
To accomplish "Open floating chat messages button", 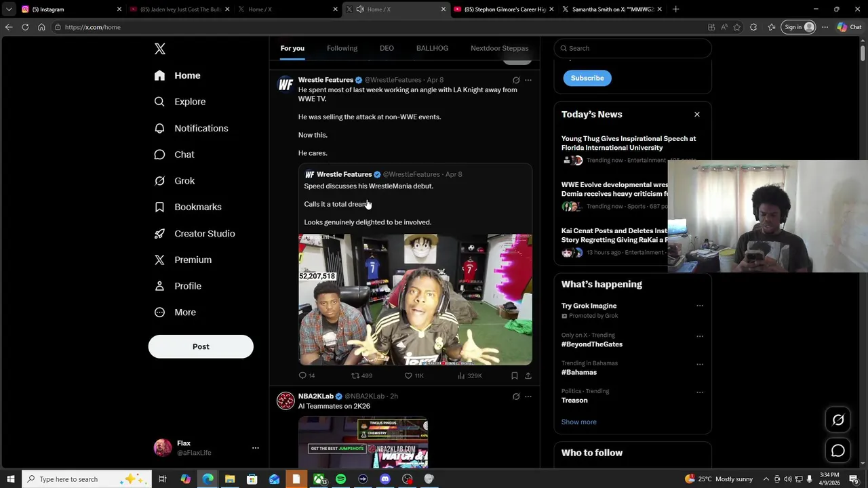I will click(x=838, y=451).
